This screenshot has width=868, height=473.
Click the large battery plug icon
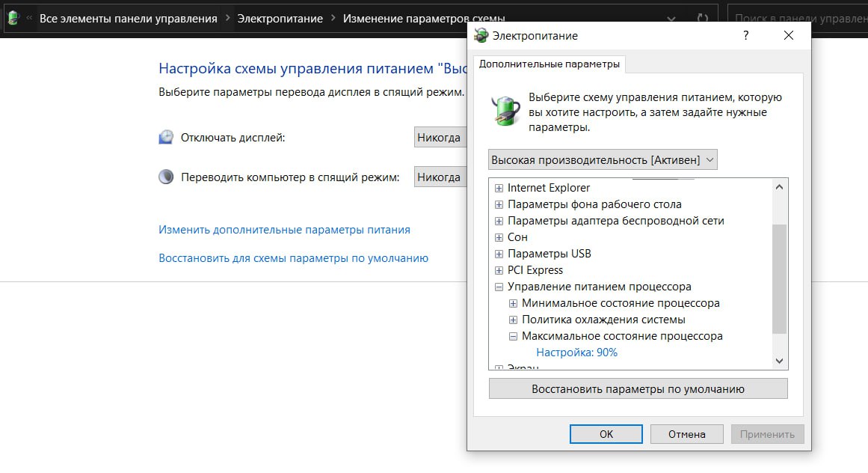pos(505,109)
